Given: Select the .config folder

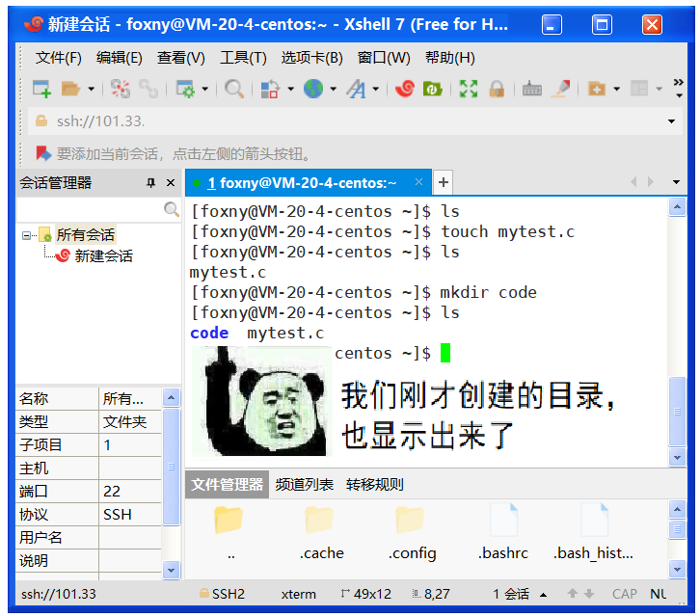Looking at the screenshot, I should click(412, 531).
